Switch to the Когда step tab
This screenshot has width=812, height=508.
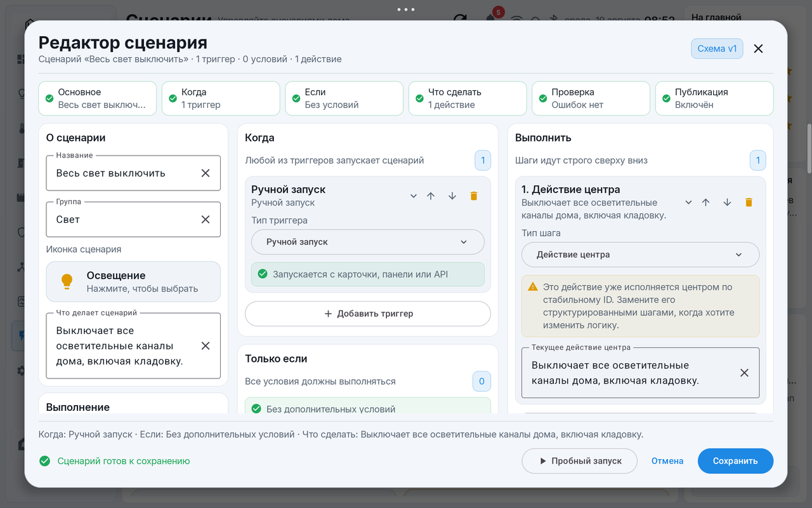(x=221, y=98)
